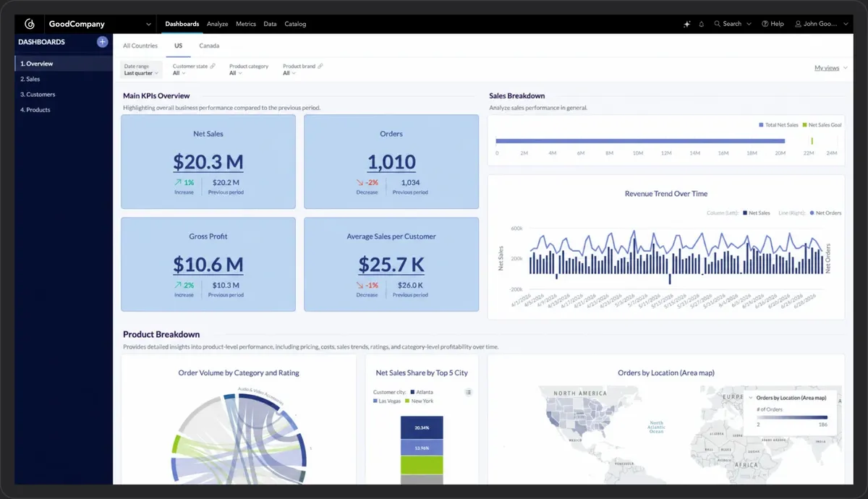The image size is (868, 499).
Task: Click the 13.96% segment in stacked bar
Action: (421, 447)
